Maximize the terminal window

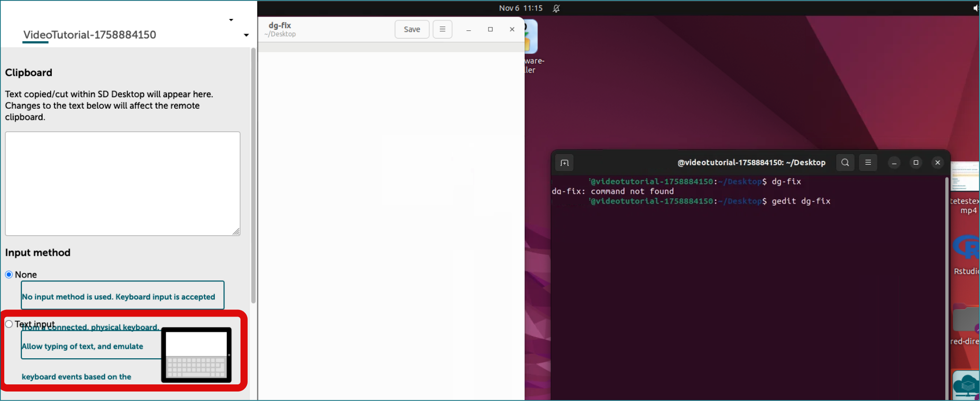pos(915,162)
